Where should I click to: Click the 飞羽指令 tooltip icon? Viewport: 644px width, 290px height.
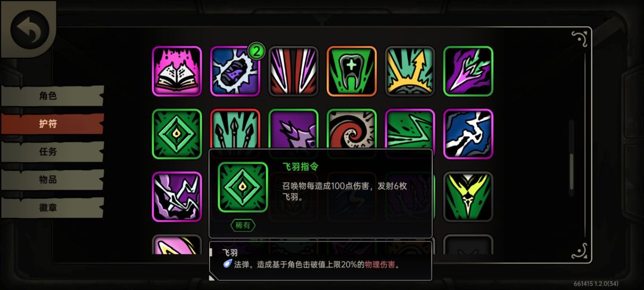pos(243,187)
